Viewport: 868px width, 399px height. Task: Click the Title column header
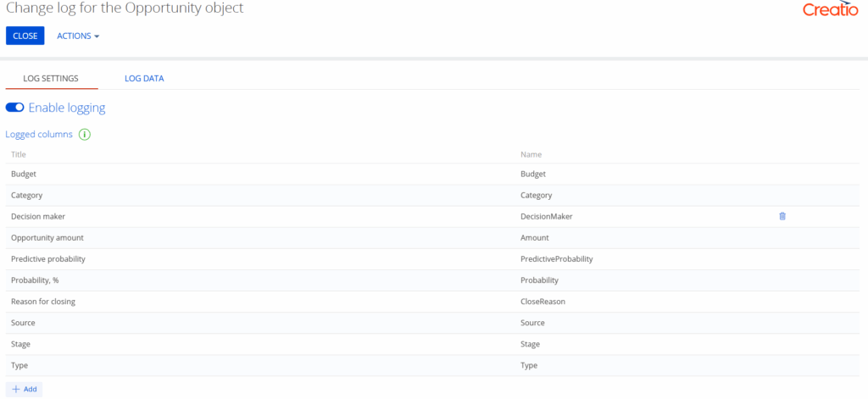[x=19, y=154]
